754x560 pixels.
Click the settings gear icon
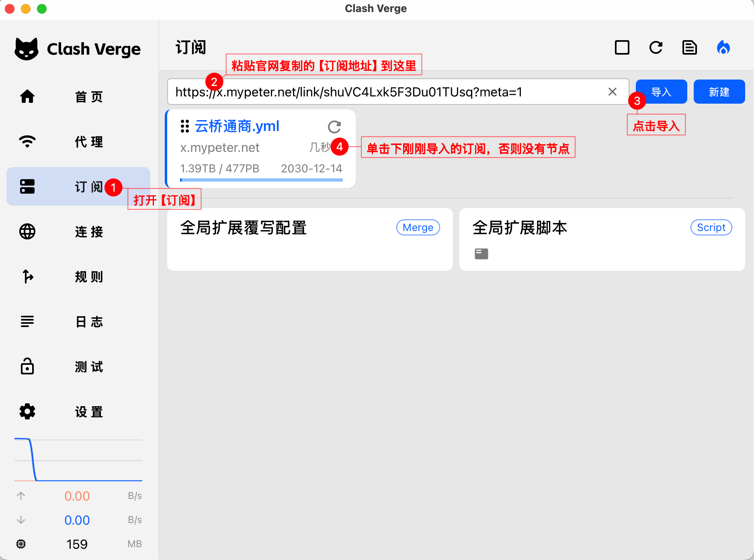pos(27,411)
